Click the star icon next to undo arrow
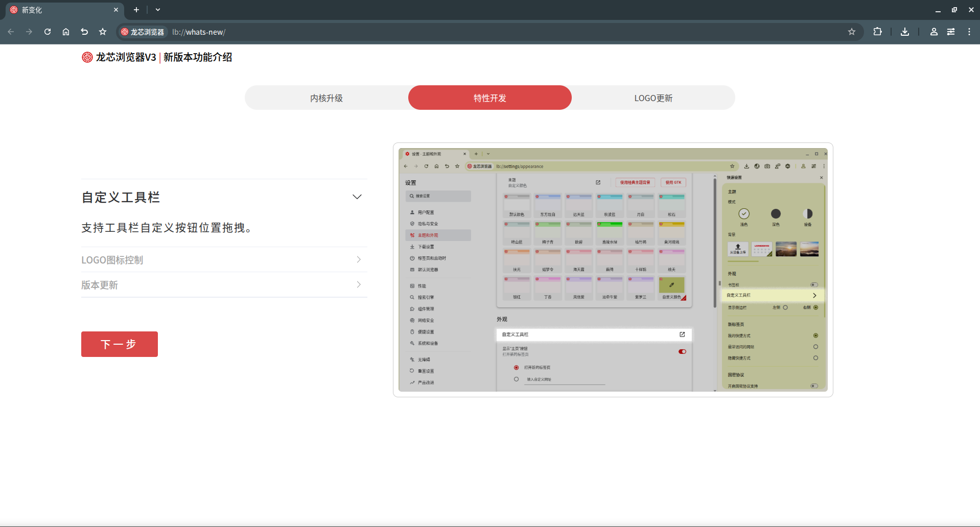This screenshot has width=980, height=527. point(103,32)
